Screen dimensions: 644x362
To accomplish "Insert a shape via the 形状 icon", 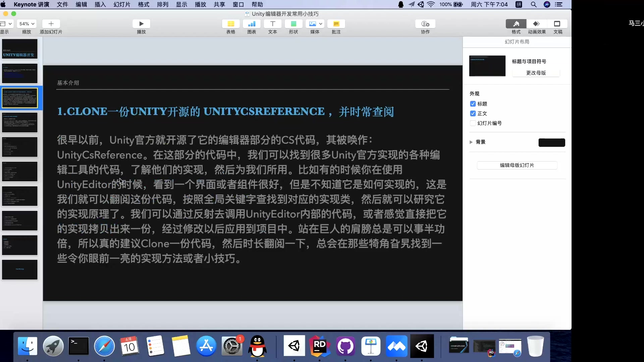I will coord(293,24).
